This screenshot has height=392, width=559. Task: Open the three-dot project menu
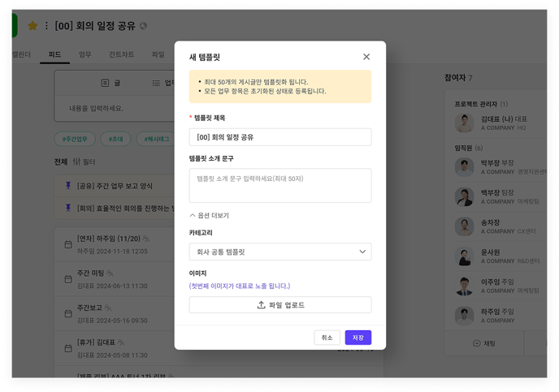tap(46, 26)
